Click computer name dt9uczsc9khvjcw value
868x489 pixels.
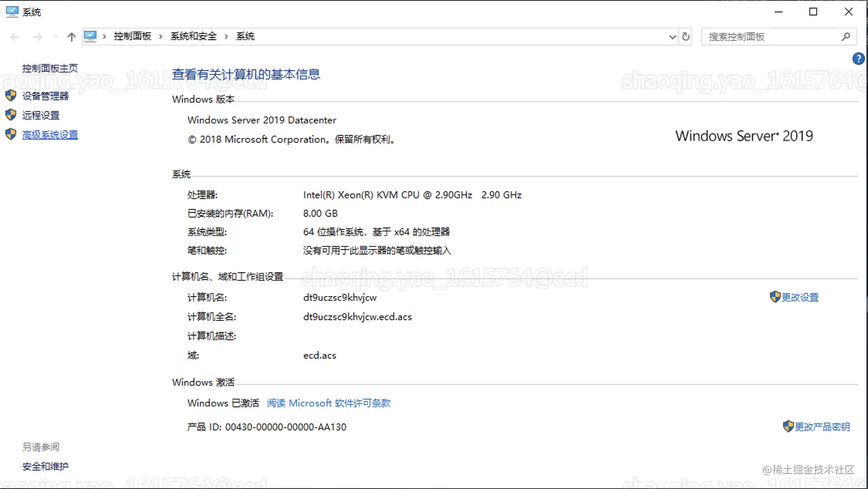tap(340, 297)
